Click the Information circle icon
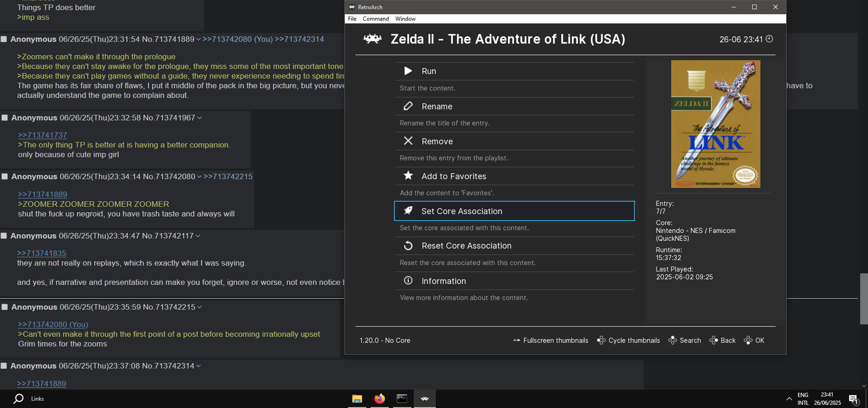This screenshot has width=868, height=408. [x=408, y=280]
